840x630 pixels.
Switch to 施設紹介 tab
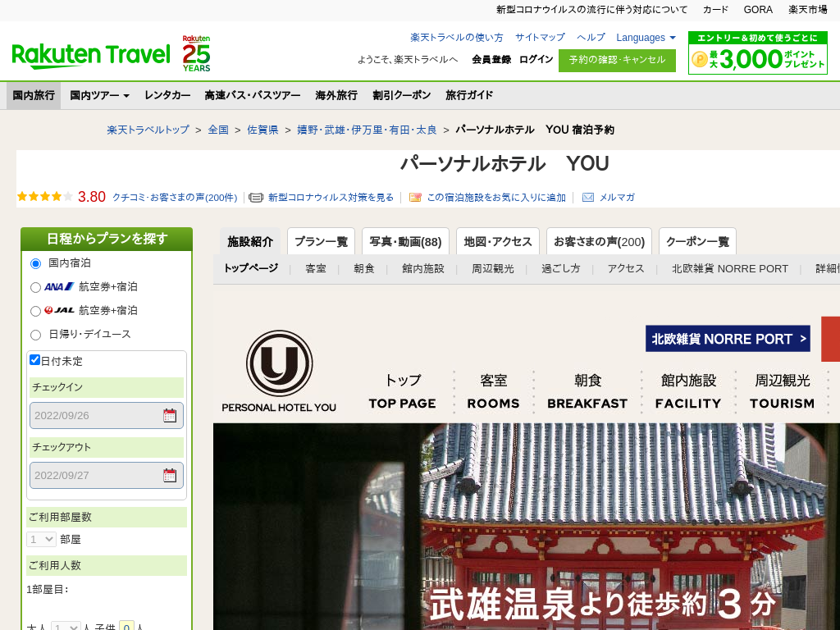(250, 242)
